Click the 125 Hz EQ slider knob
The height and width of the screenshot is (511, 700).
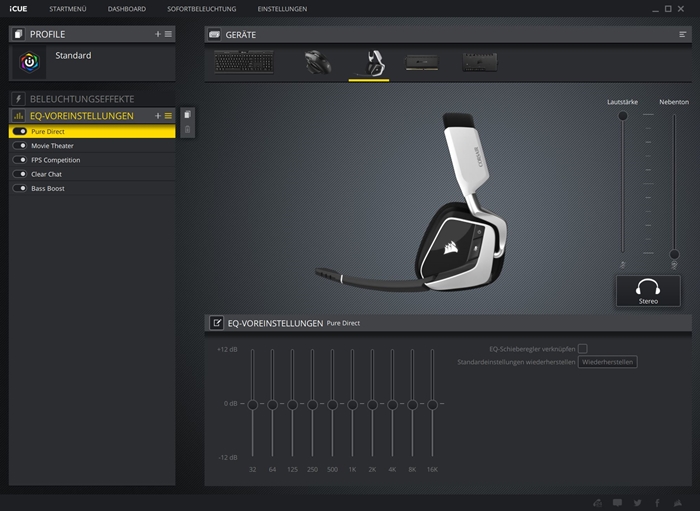click(292, 405)
